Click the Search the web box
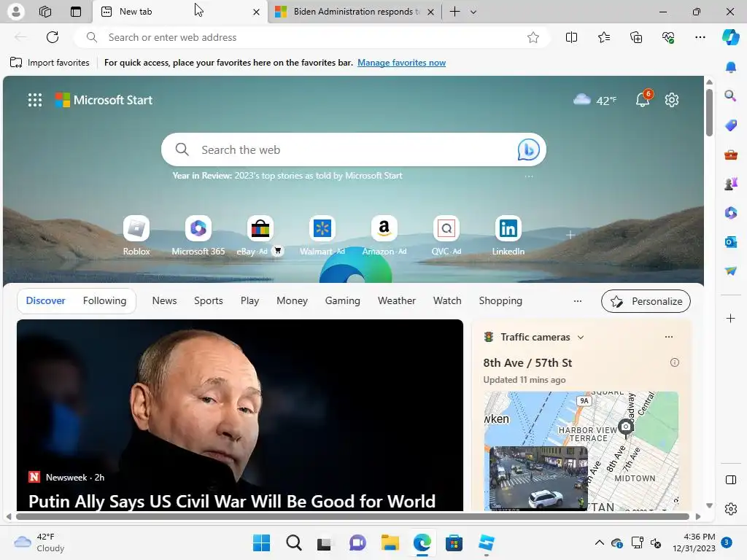The height and width of the screenshot is (560, 747). point(354,149)
